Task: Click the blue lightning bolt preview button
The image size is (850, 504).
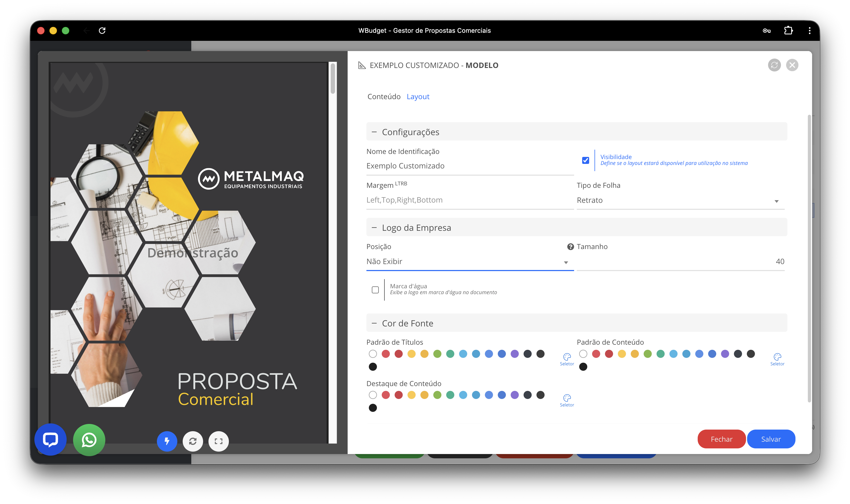Action: (167, 441)
